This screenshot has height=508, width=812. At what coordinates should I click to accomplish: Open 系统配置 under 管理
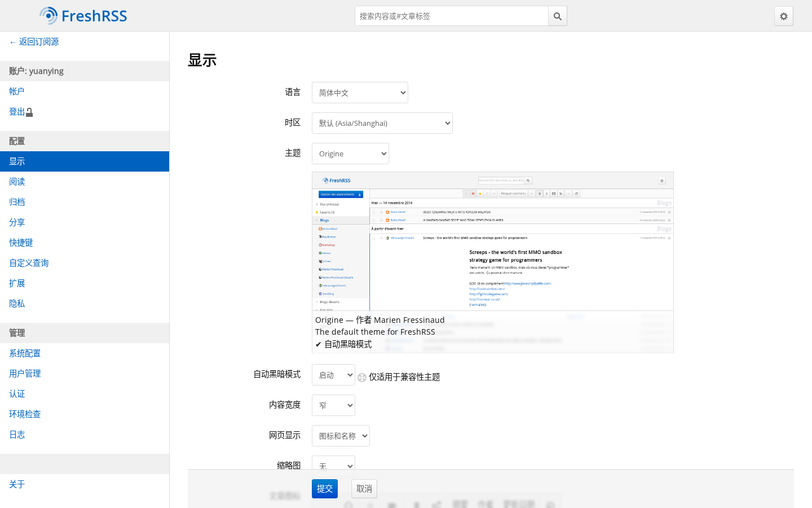pyautogui.click(x=85, y=353)
